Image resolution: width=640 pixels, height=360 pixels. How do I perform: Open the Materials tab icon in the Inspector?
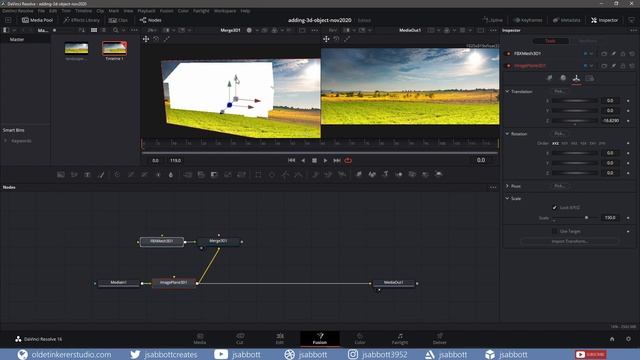coord(563,78)
